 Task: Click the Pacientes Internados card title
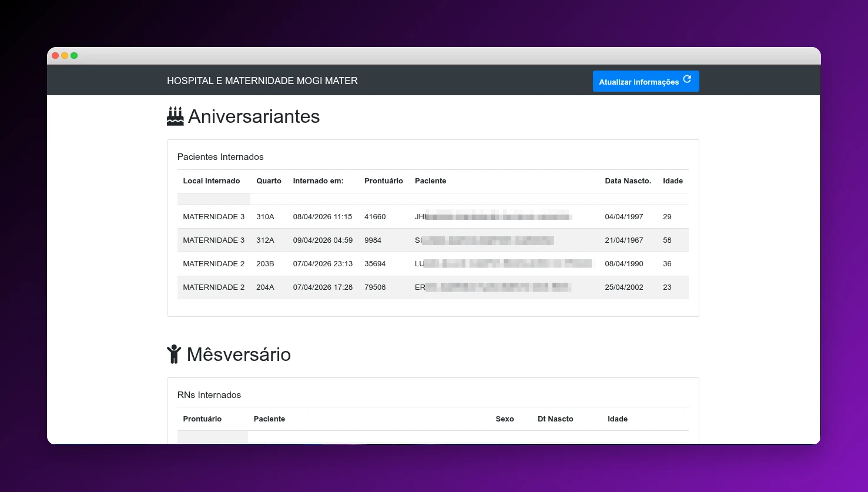[x=220, y=157]
